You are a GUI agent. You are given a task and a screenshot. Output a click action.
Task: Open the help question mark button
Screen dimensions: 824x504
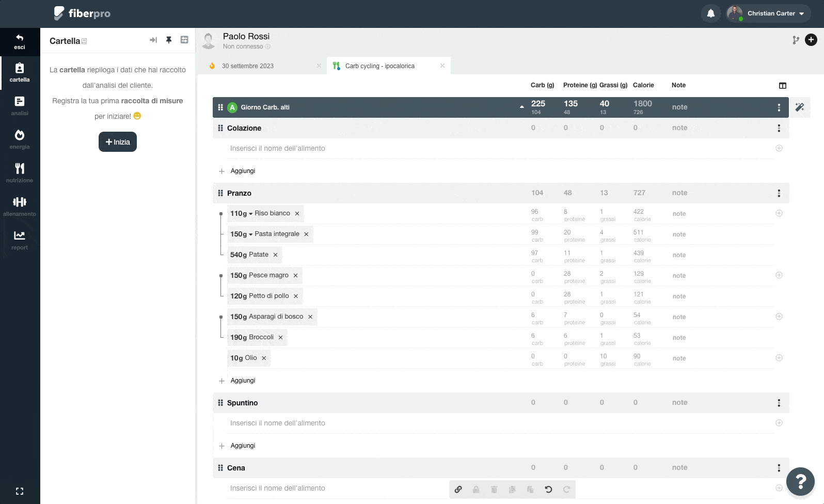click(x=800, y=481)
